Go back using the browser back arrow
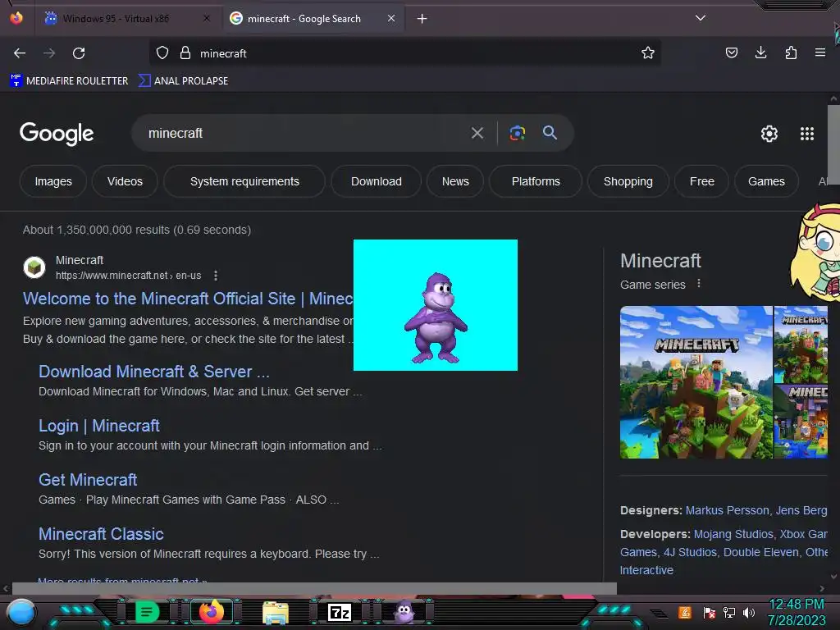The image size is (840, 630). [x=20, y=53]
